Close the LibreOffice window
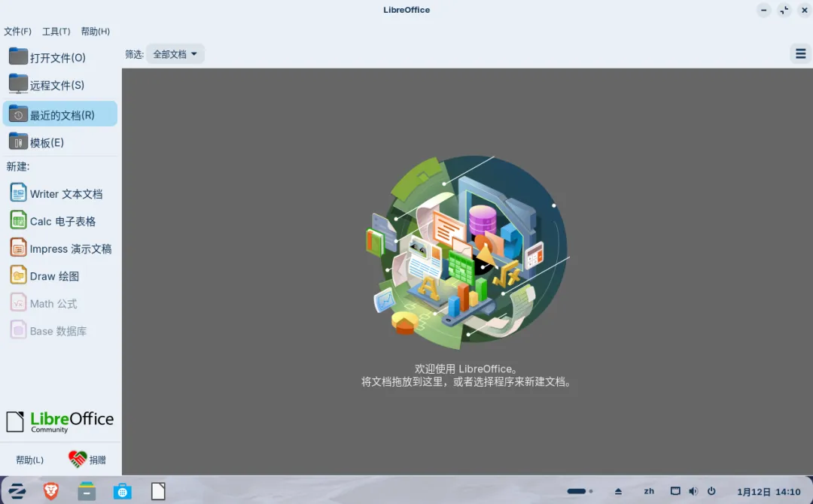Image resolution: width=813 pixels, height=504 pixels. (804, 10)
